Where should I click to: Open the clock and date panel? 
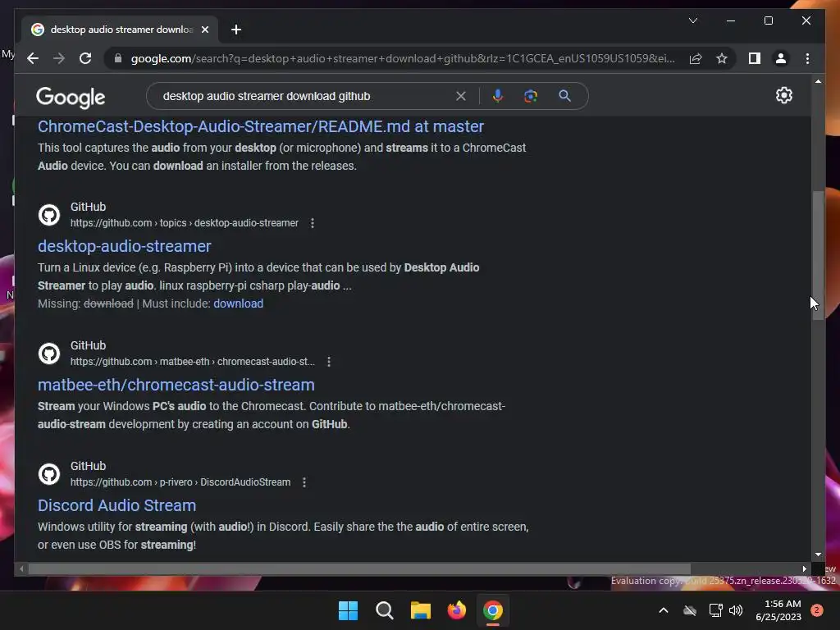coord(778,610)
